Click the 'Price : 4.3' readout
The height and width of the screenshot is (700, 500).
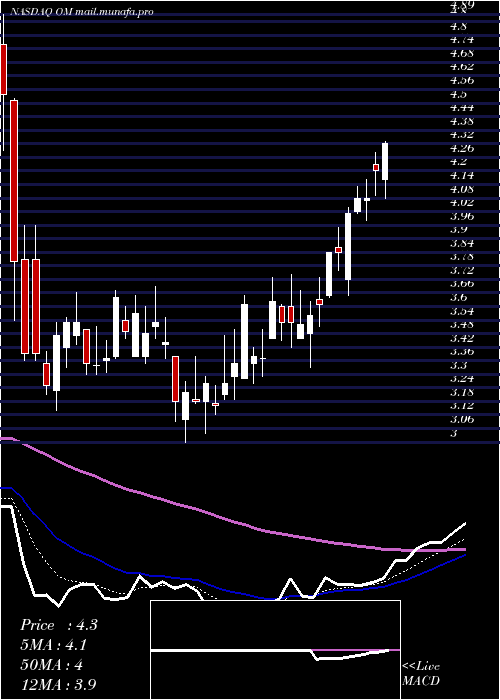[59, 625]
